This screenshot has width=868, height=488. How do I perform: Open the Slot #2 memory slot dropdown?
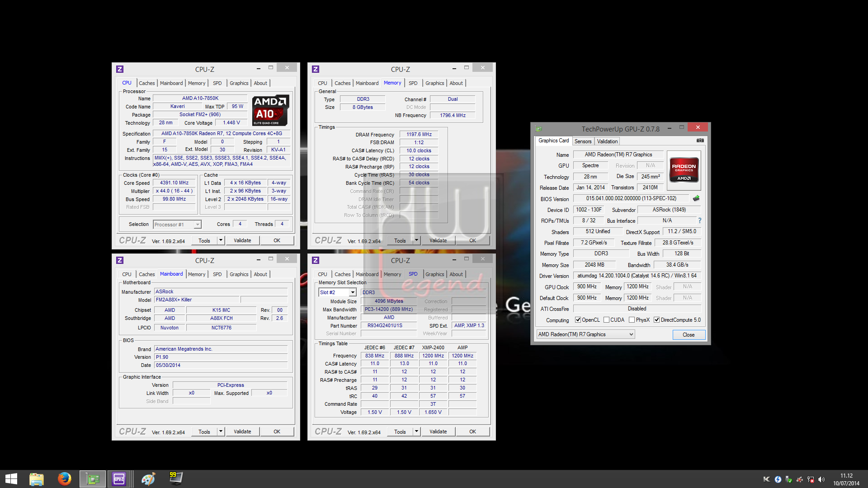[337, 292]
